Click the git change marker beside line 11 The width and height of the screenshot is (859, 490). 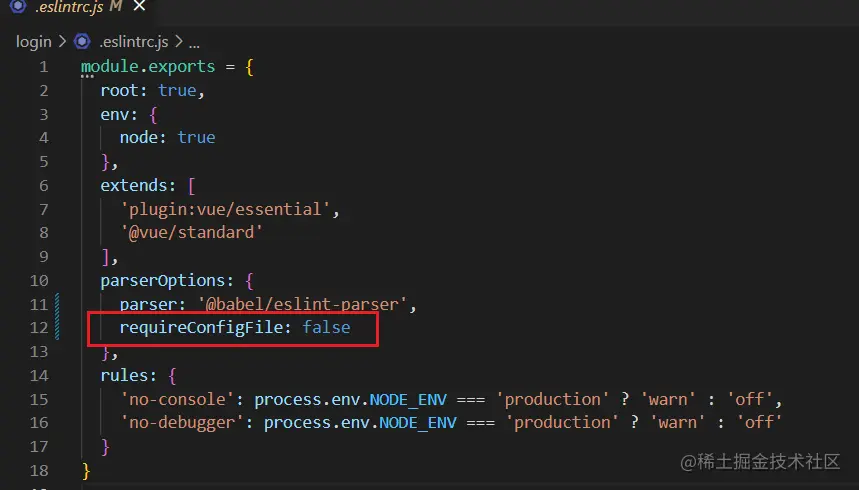point(57,305)
